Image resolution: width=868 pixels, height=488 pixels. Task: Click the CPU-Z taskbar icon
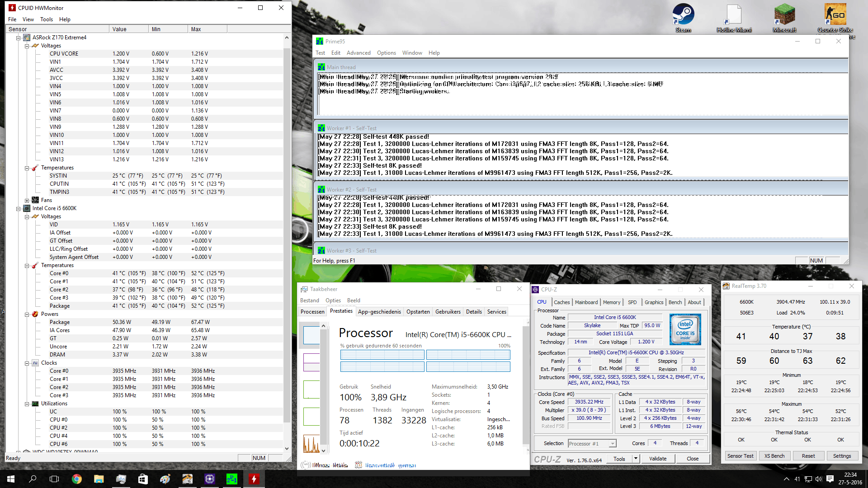[x=210, y=479]
